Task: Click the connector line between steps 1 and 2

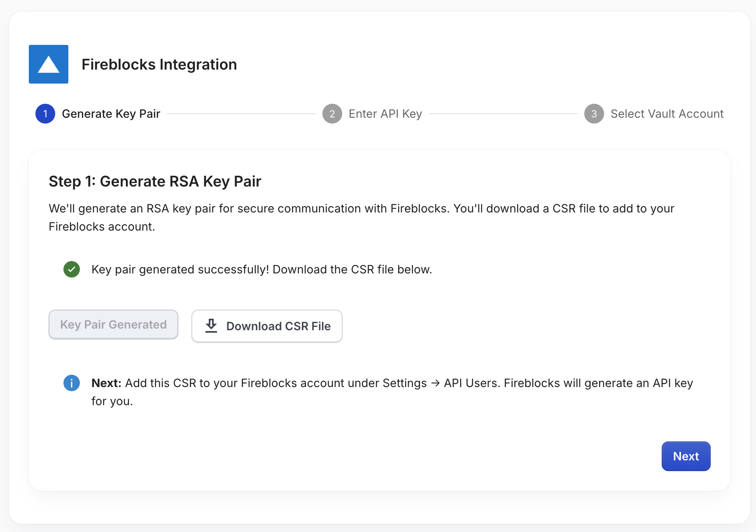Action: tap(241, 114)
